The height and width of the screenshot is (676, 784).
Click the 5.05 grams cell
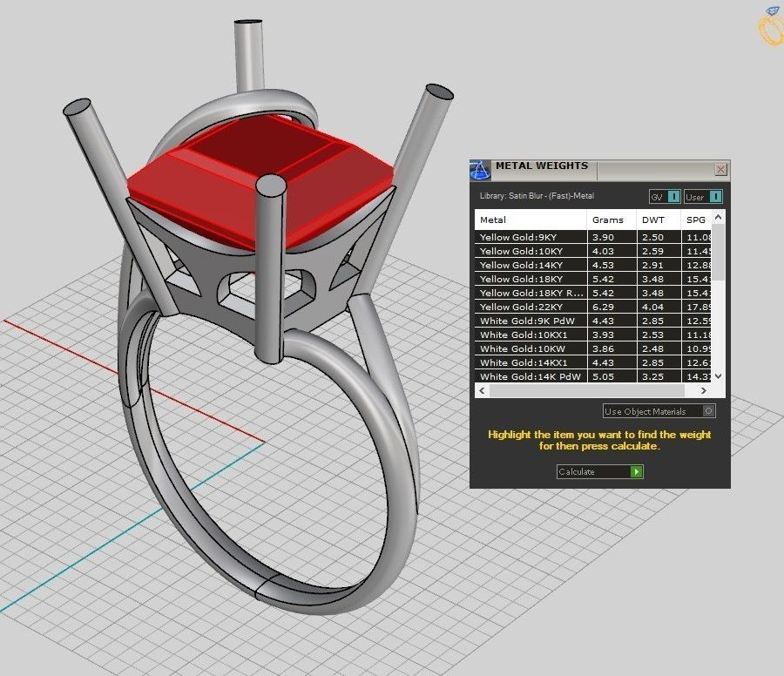click(x=612, y=376)
